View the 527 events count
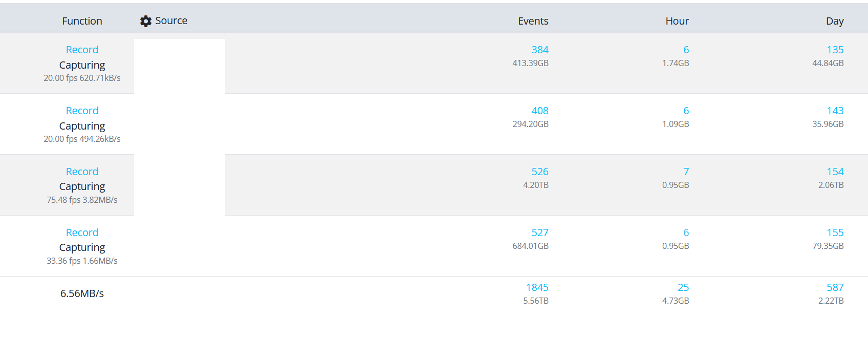Screen dimensions: 868x338 point(539,233)
